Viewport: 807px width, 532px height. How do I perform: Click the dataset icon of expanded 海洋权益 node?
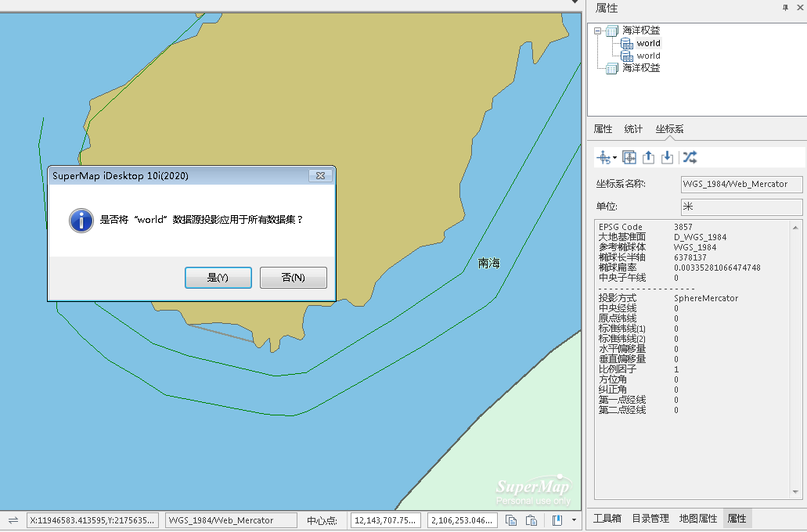pos(612,31)
